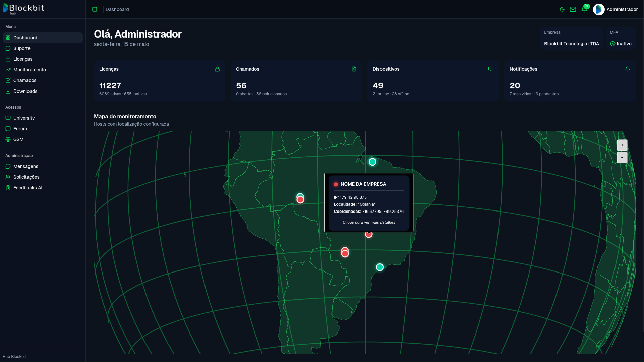Screen dimensions: 644x362
Task: Switch theme with the moon icon
Action: point(562,9)
